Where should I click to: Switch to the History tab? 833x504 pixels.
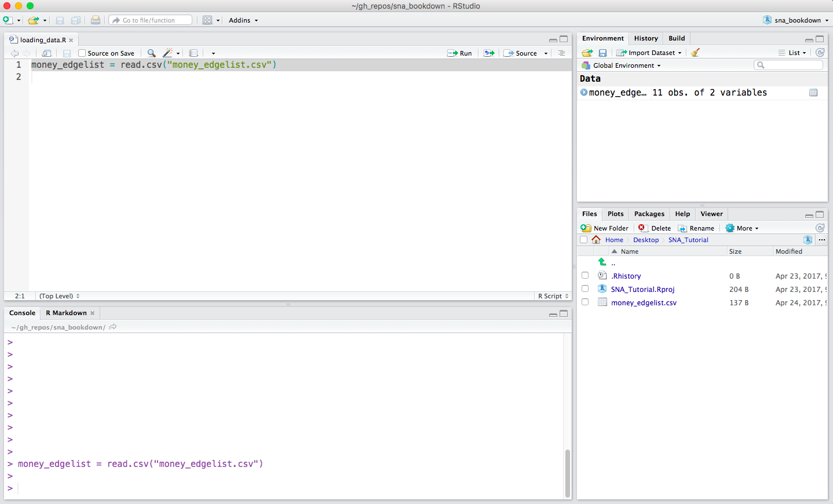click(646, 38)
